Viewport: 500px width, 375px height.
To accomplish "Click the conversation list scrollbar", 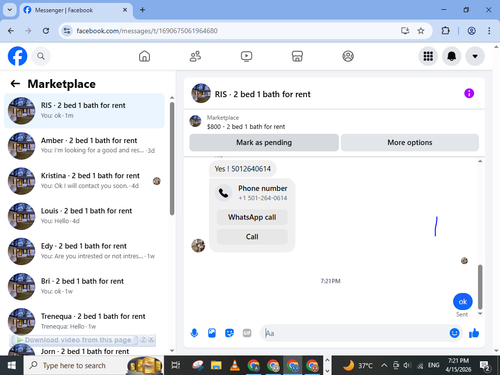I will [x=172, y=158].
